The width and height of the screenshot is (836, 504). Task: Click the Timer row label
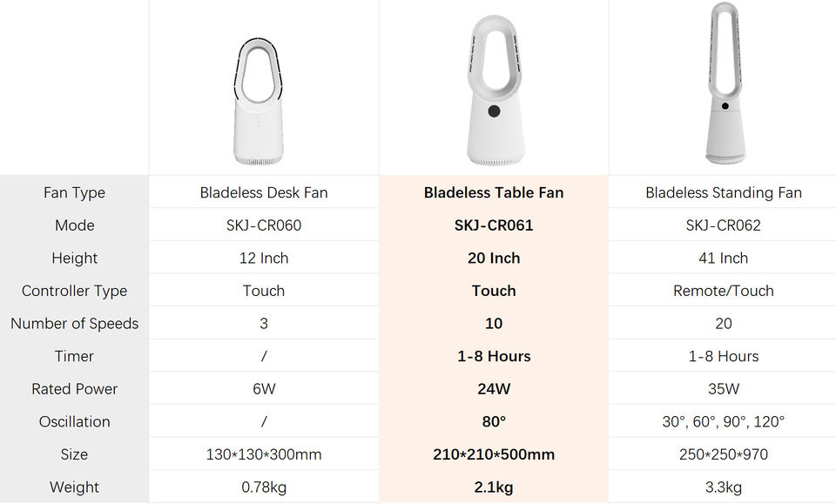(x=74, y=356)
